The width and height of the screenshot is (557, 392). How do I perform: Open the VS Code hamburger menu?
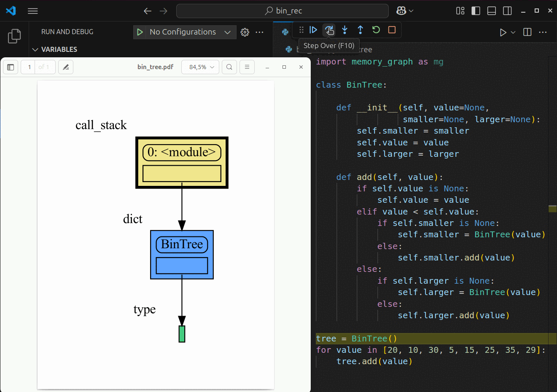point(32,11)
